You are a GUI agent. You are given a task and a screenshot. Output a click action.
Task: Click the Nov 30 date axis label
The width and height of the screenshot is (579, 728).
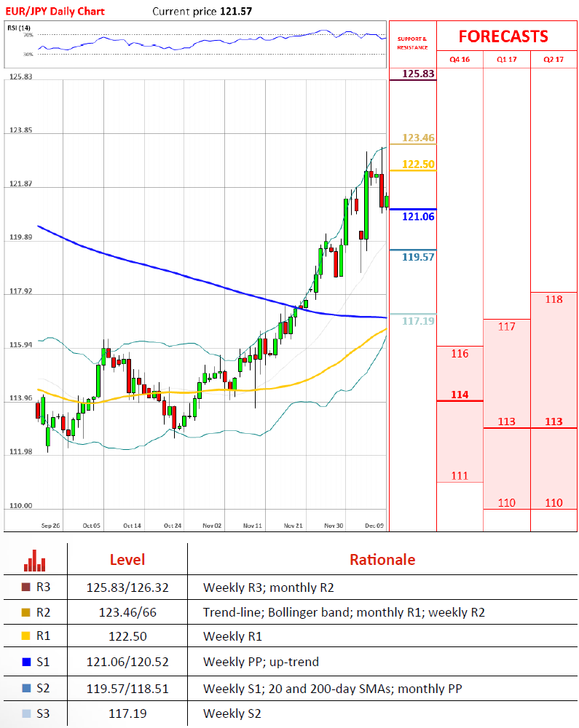click(334, 526)
